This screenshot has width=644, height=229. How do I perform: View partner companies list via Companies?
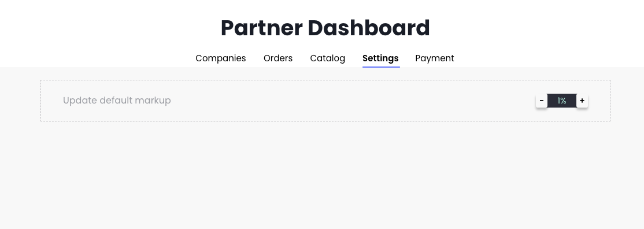(x=221, y=58)
